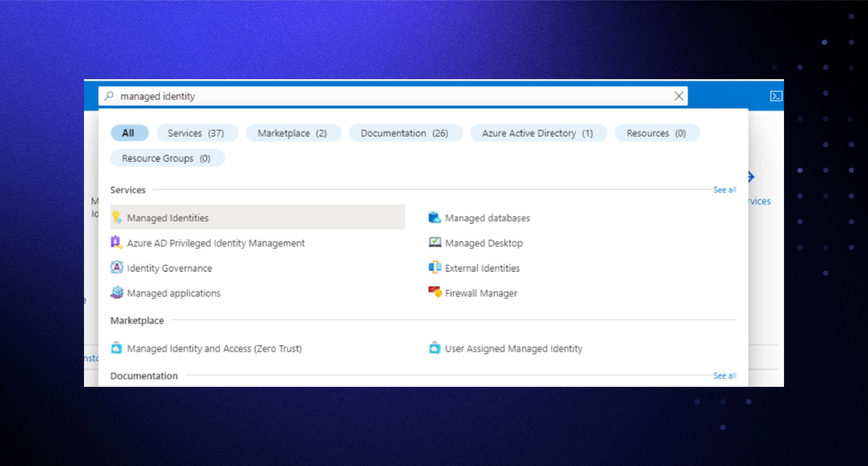This screenshot has width=868, height=466.
Task: Switch to the Documentation filter
Action: [x=405, y=133]
